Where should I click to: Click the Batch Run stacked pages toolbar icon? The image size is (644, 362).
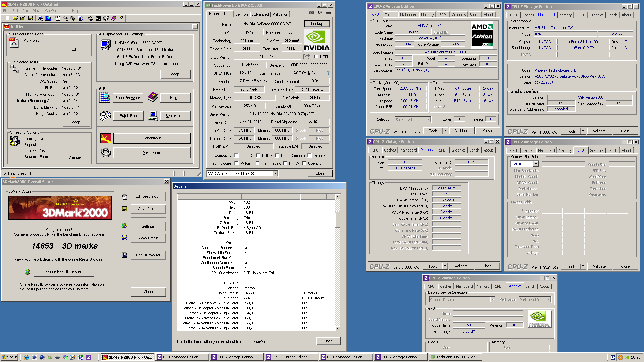click(106, 18)
